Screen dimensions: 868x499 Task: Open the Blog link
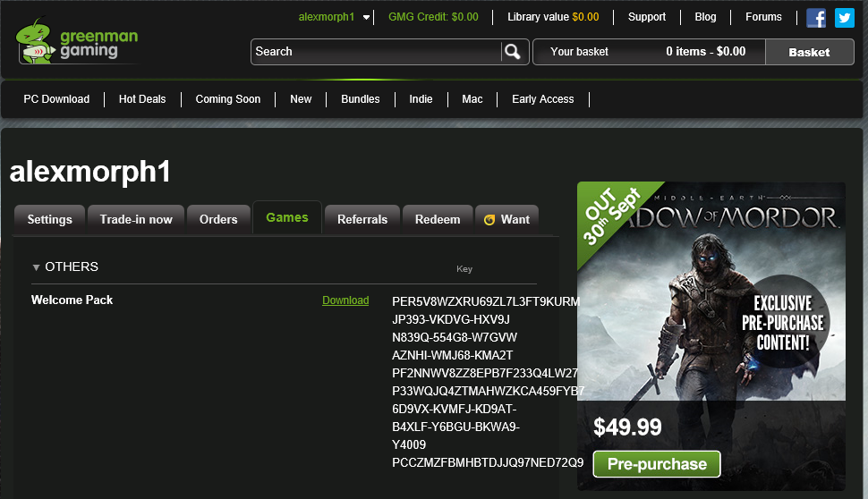[x=705, y=17]
